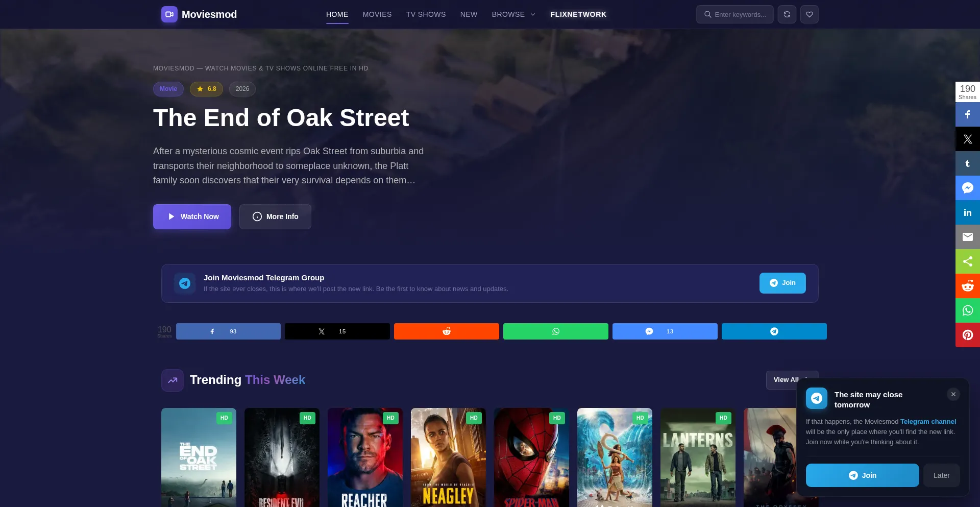Click the Telegram icon in the popup notice
Screen dimensions: 980x507
(x=817, y=398)
